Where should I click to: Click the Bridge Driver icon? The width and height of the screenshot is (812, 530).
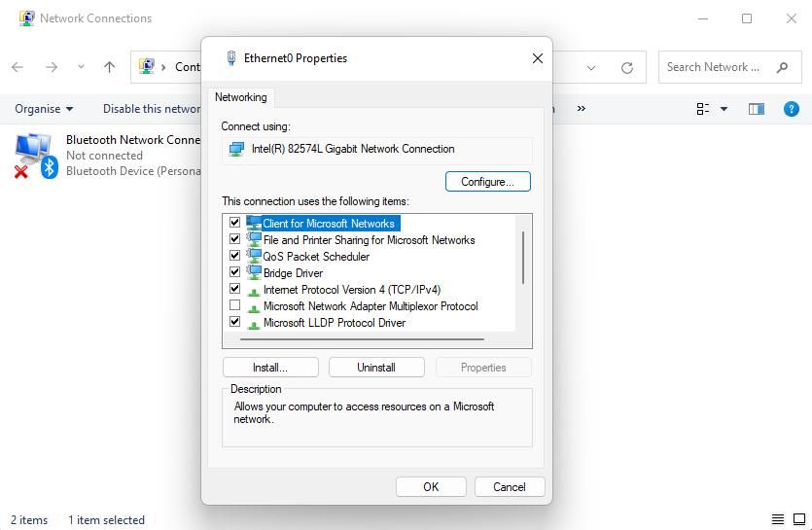click(254, 272)
